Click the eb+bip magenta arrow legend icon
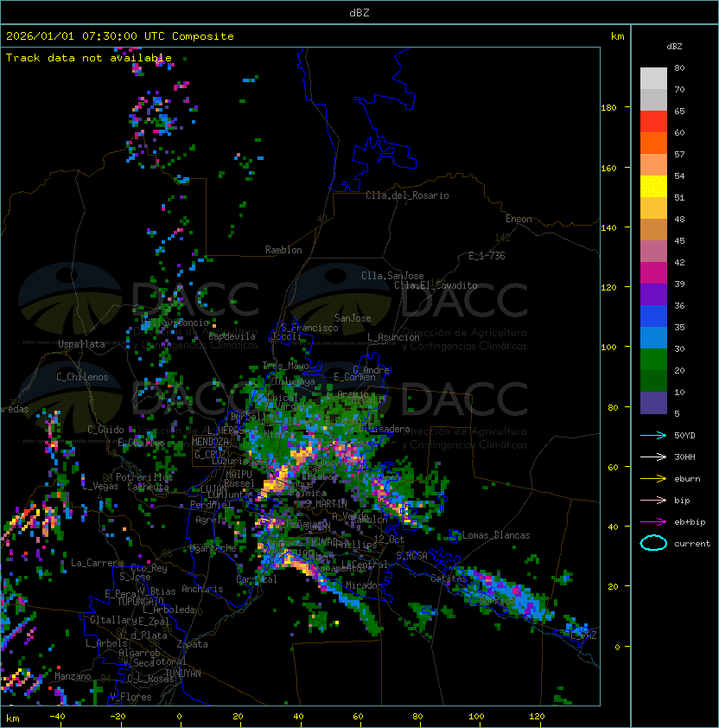Screen dimensions: 719x728 coord(653,522)
